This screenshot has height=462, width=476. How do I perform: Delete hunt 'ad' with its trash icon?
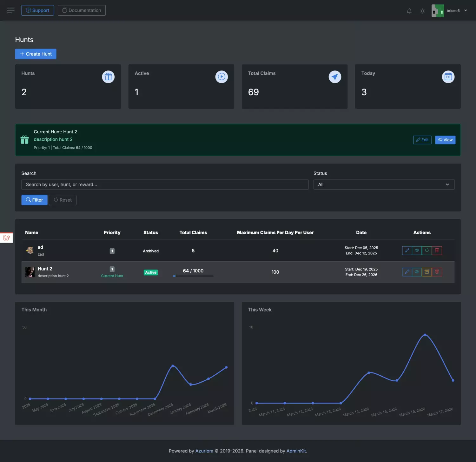pyautogui.click(x=437, y=251)
